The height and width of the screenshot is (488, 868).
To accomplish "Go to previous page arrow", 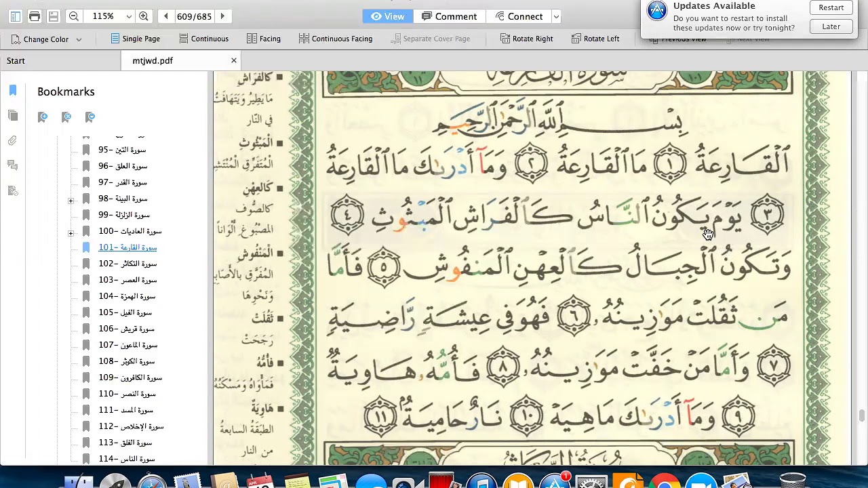I will coord(165,16).
